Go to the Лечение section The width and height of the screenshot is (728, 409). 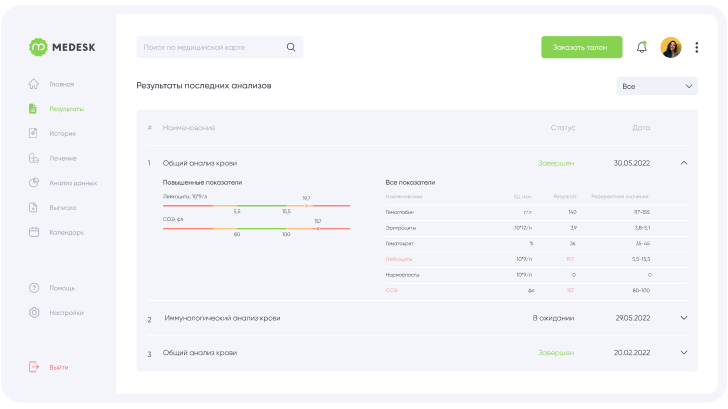[x=63, y=158]
